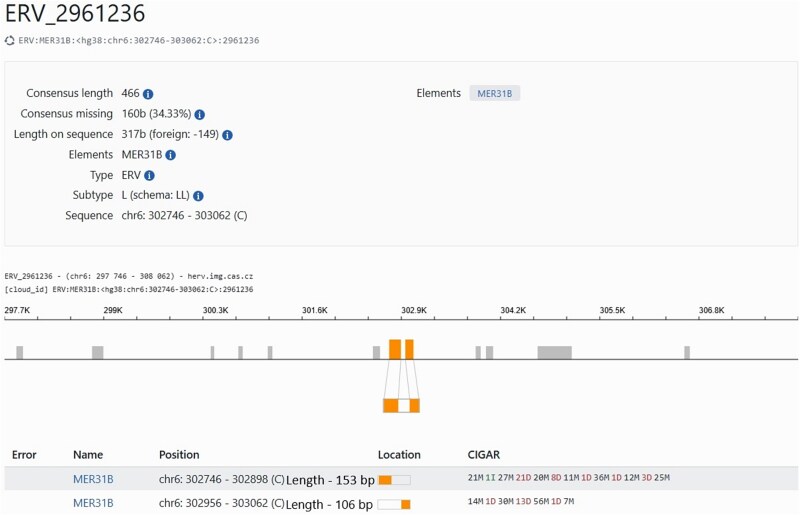The image size is (800, 515).
Task: Open MER31B link in first table row
Action: click(93, 479)
